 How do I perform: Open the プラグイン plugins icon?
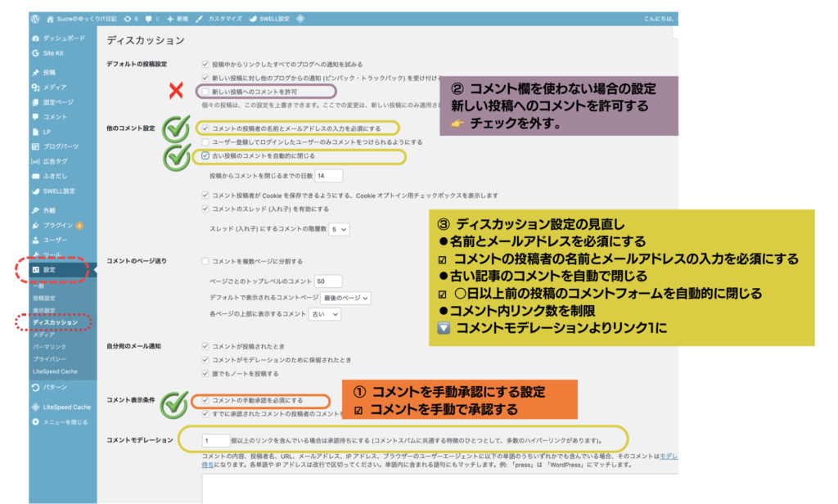coord(35,225)
